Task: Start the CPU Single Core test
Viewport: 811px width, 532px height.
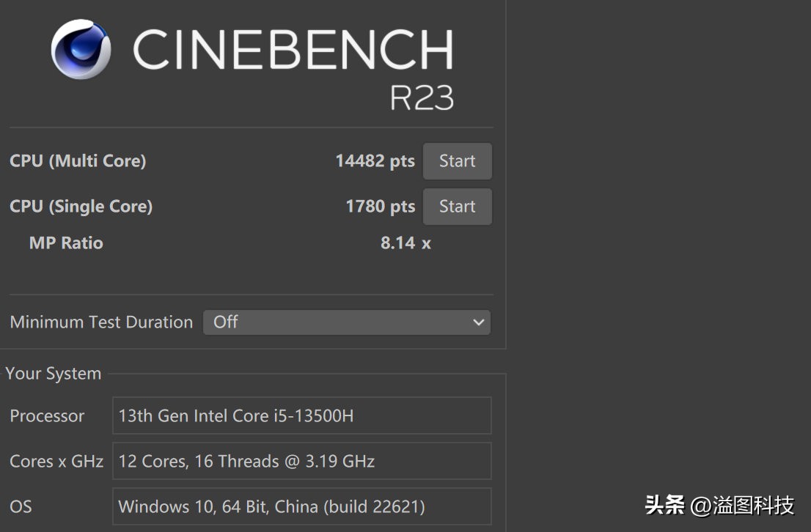Action: 457,207
